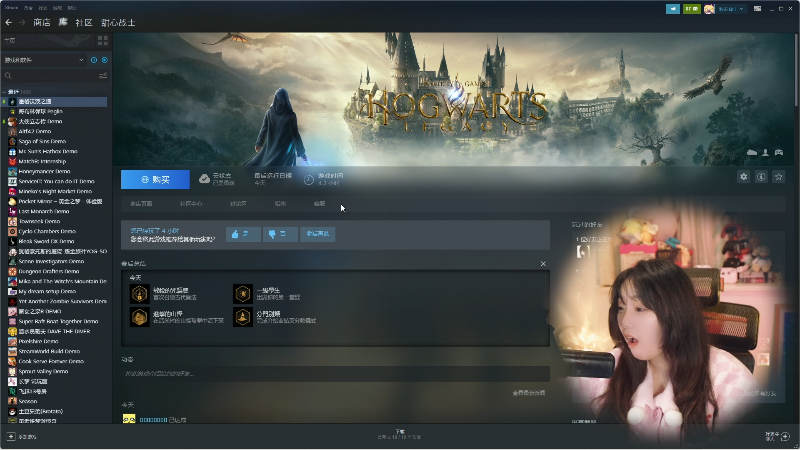Open the announcements megaphone icon

click(x=672, y=9)
